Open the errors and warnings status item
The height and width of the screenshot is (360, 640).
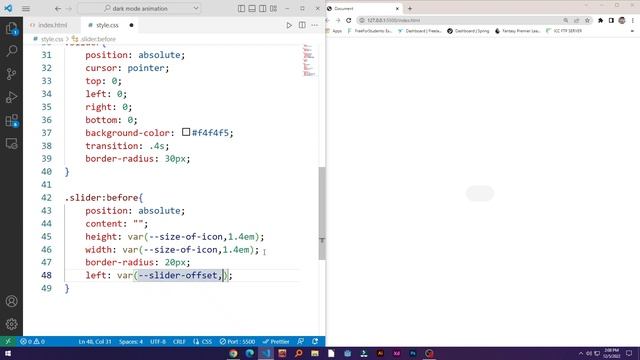[32, 341]
